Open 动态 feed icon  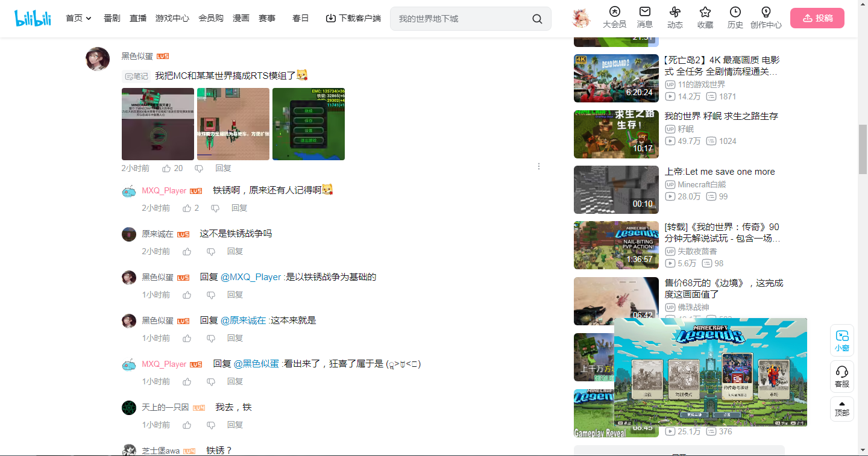[675, 12]
